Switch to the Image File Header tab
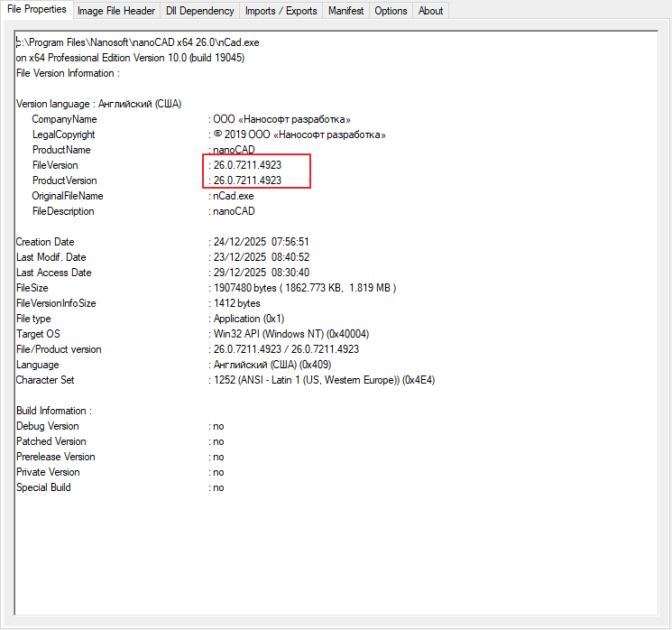 coord(115,11)
